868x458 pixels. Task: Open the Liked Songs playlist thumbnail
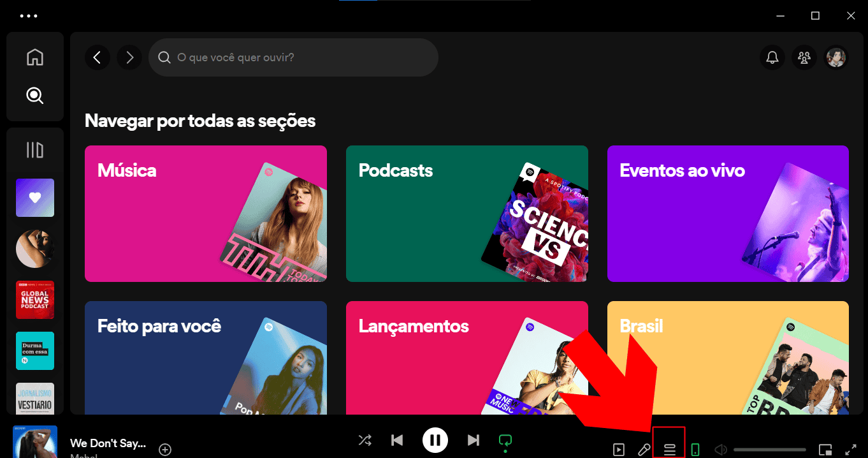pos(35,198)
